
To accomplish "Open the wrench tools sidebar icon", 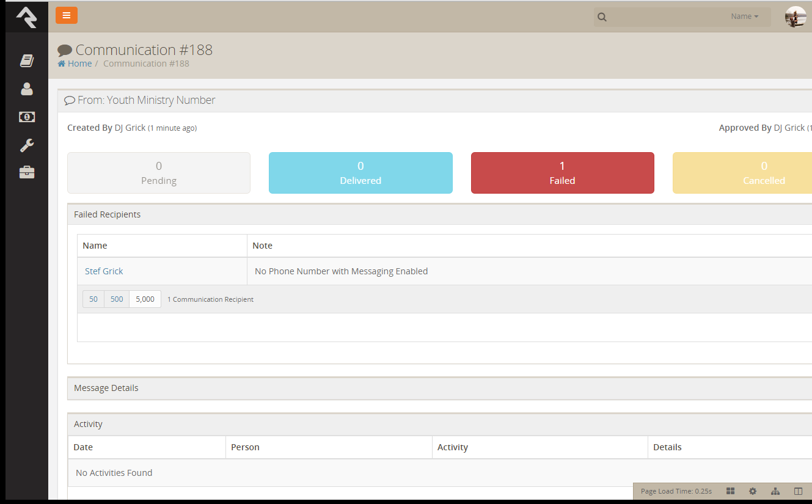I will (x=27, y=145).
